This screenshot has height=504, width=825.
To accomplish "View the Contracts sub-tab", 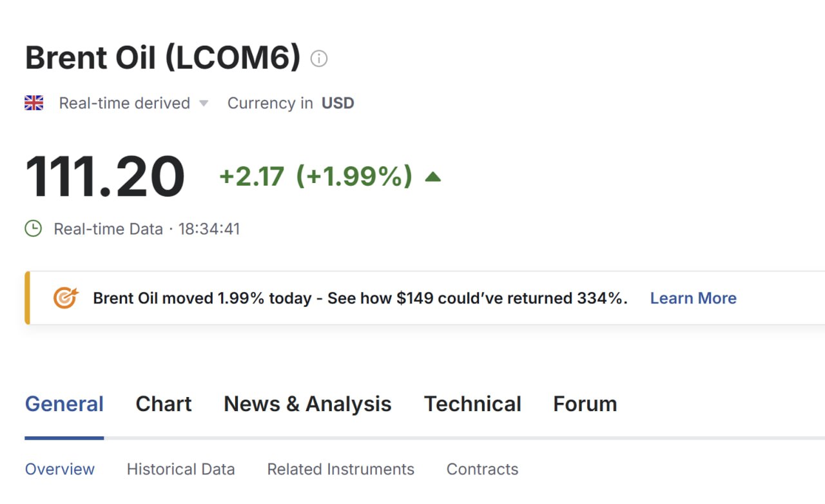I will tap(482, 469).
